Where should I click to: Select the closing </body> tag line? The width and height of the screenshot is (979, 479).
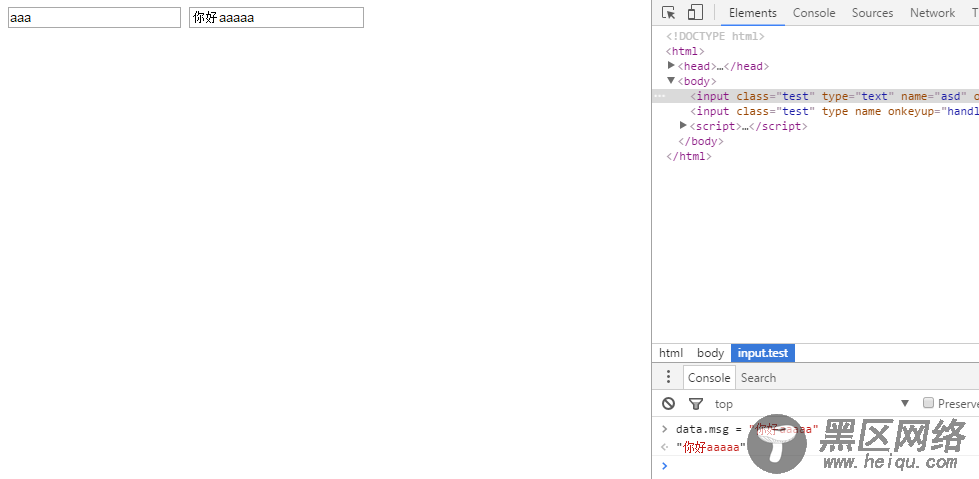tap(701, 141)
